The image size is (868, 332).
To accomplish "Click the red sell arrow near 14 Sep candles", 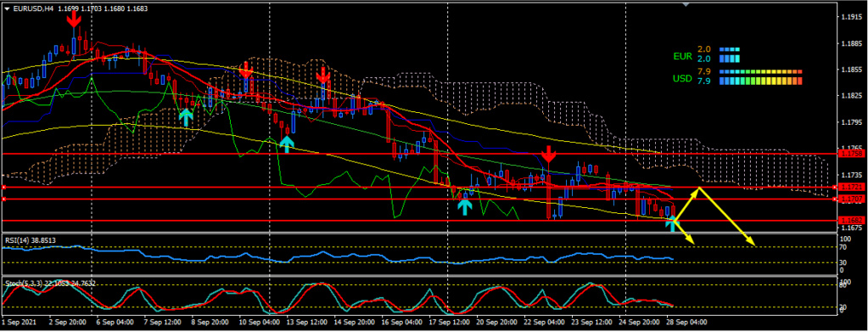I will tap(323, 76).
